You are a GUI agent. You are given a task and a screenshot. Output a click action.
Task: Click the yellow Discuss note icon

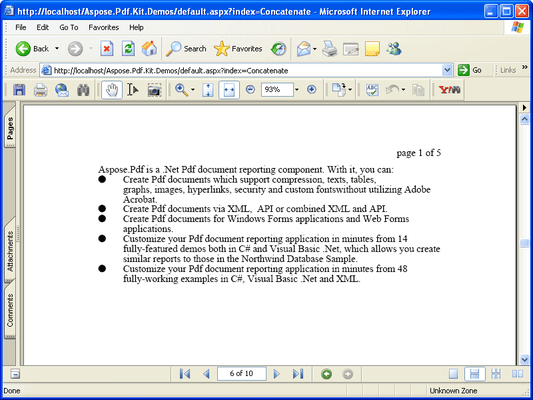(372, 49)
